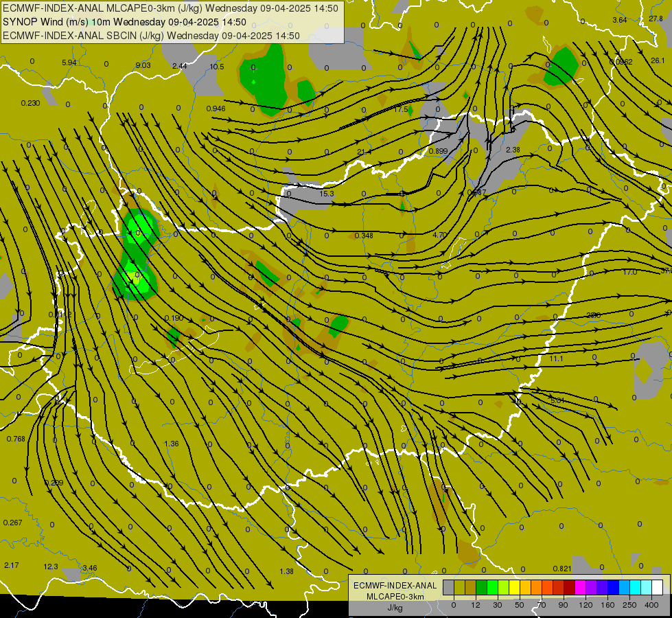Click the legend tick label '90'
This screenshot has height=618, width=672.
point(564,605)
